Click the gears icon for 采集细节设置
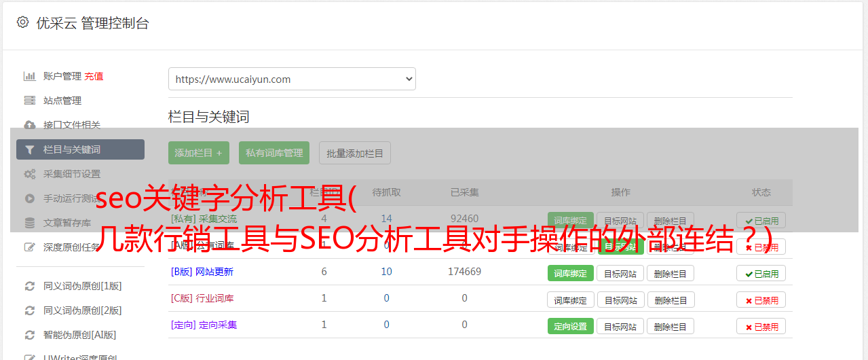This screenshot has height=360, width=868. coord(30,174)
